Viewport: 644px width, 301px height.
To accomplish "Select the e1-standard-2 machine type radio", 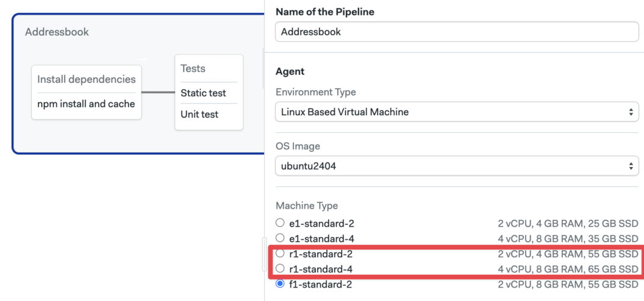I will coord(280,223).
